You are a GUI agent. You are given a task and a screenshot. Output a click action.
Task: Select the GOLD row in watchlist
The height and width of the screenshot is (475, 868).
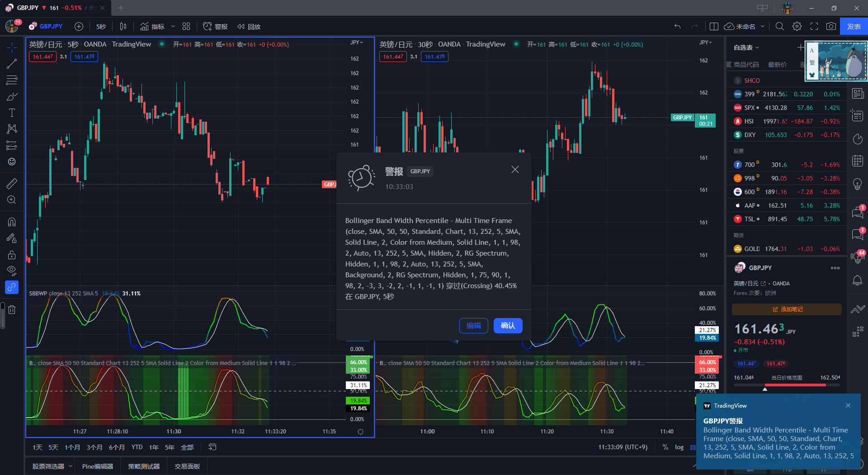click(x=787, y=249)
